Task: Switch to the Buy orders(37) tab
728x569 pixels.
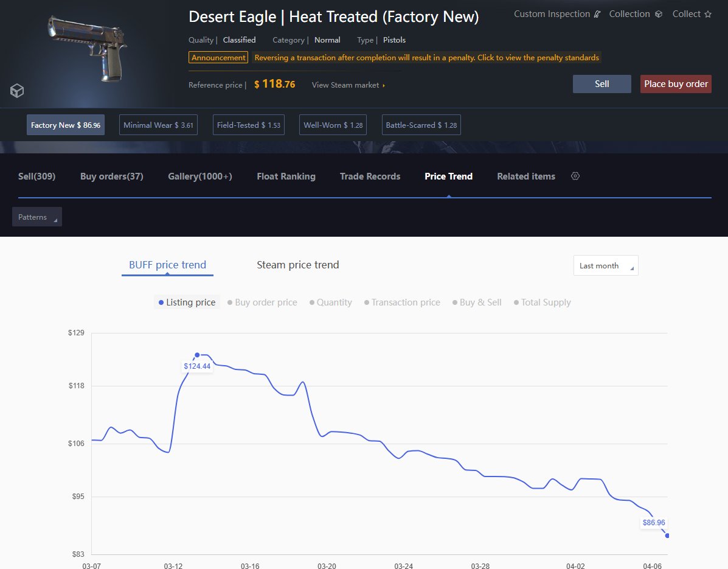Action: coord(111,176)
